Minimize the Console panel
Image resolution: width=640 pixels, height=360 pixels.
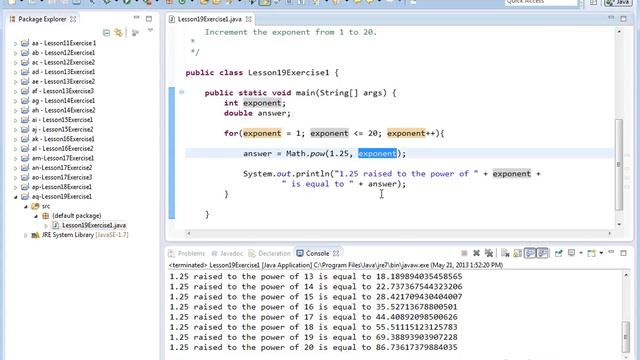pos(611,253)
